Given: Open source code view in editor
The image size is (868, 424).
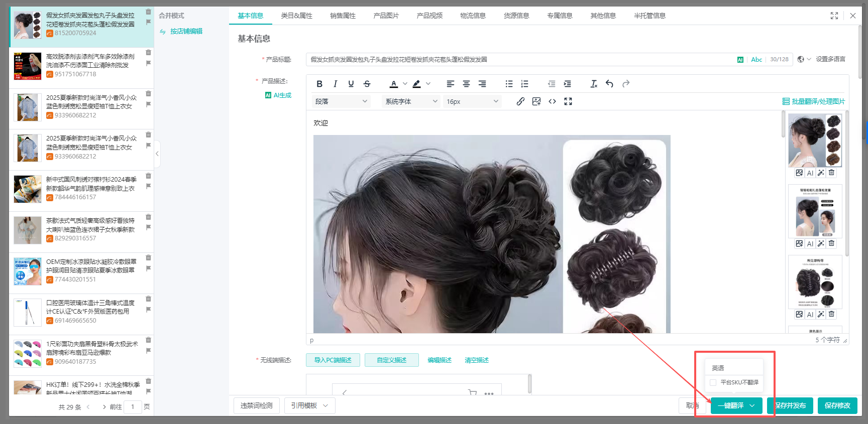Looking at the screenshot, I should (552, 101).
